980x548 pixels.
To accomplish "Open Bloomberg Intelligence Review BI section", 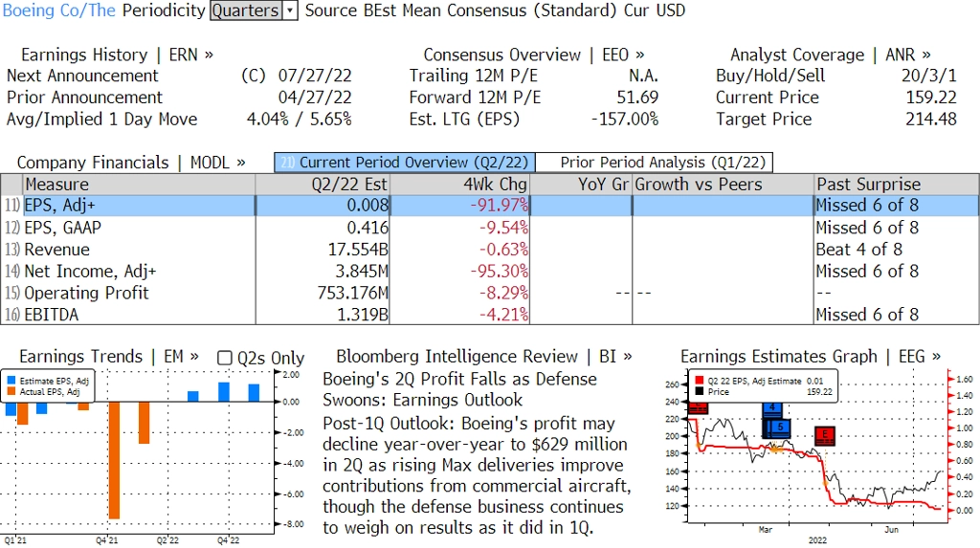I will point(484,357).
